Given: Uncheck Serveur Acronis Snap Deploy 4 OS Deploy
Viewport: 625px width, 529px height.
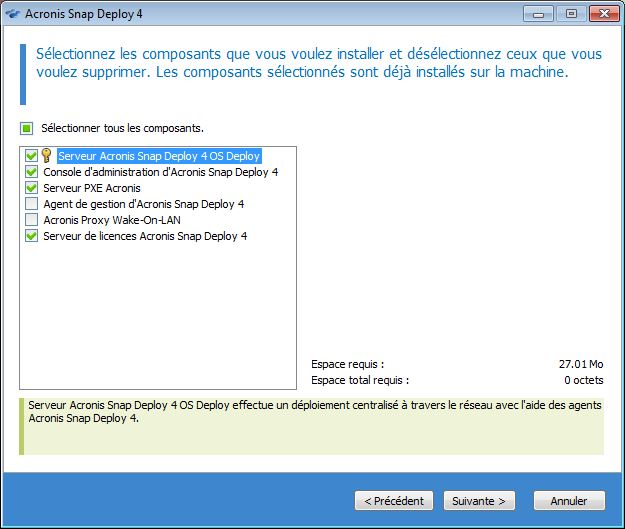Looking at the screenshot, I should pos(31,156).
